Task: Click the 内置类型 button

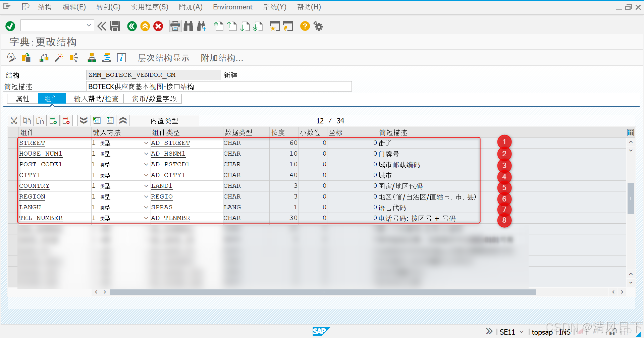Action: (164, 120)
